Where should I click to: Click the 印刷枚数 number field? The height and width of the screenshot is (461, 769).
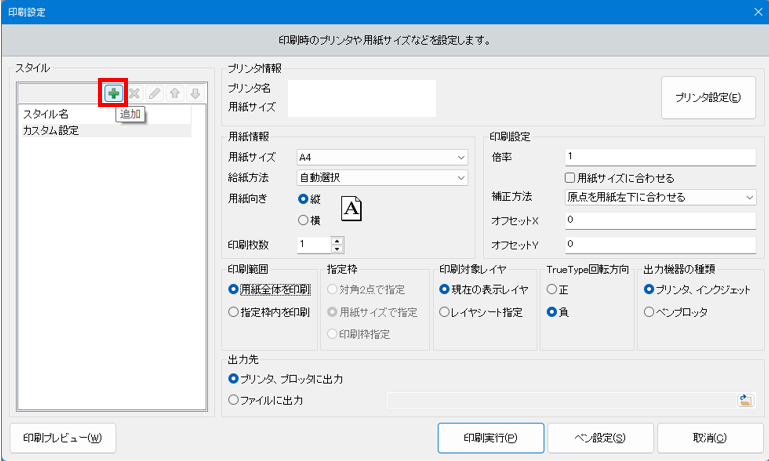(x=314, y=244)
